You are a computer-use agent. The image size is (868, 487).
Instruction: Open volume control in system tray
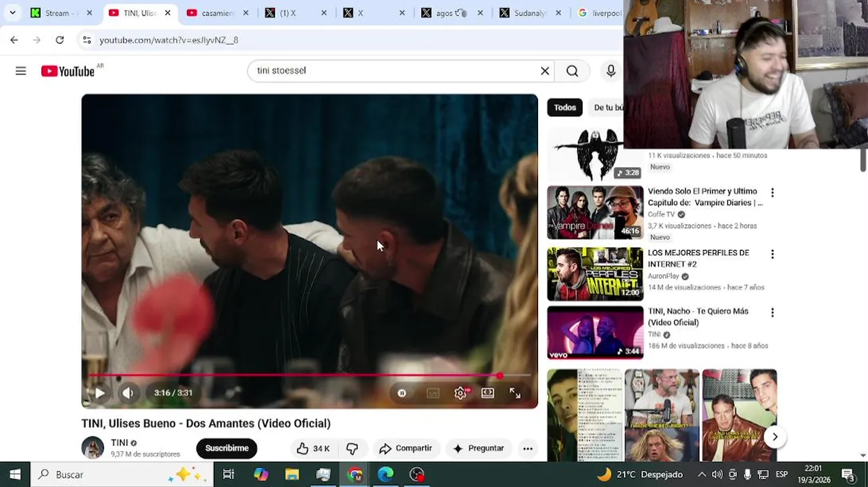[717, 474]
